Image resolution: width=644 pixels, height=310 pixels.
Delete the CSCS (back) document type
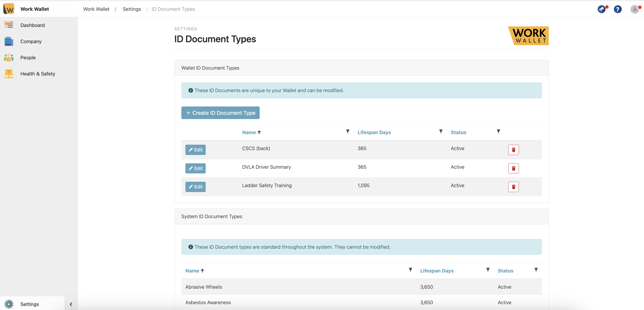[513, 150]
